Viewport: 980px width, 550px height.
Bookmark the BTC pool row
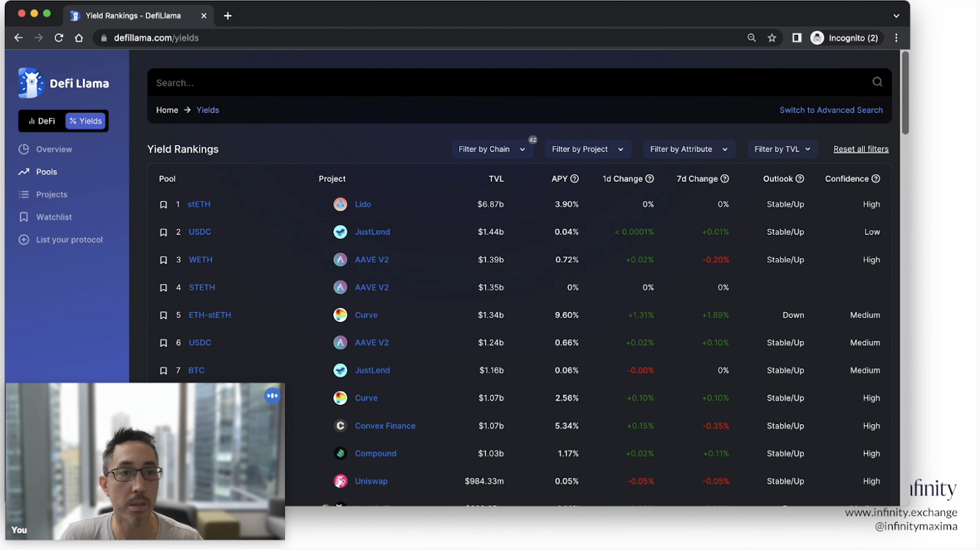click(163, 371)
